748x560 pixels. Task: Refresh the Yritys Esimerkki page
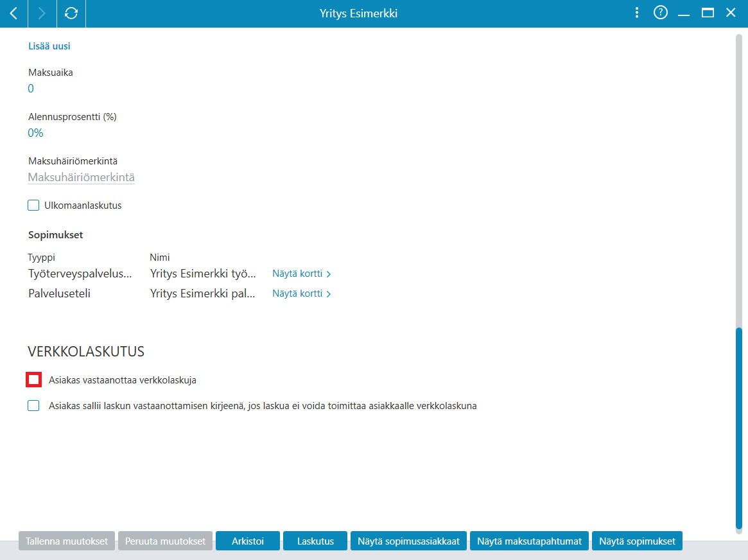71,13
